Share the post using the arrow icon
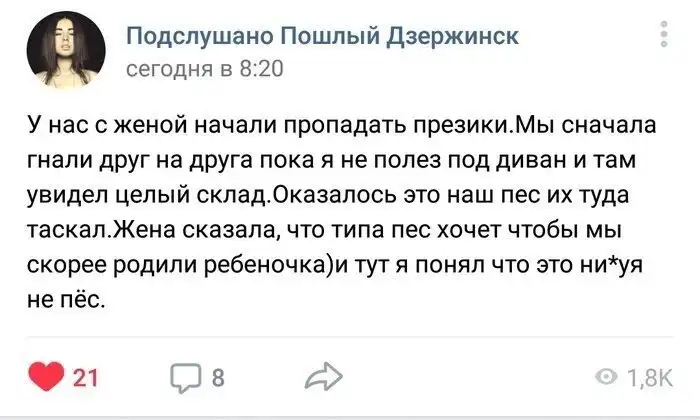 [322, 376]
